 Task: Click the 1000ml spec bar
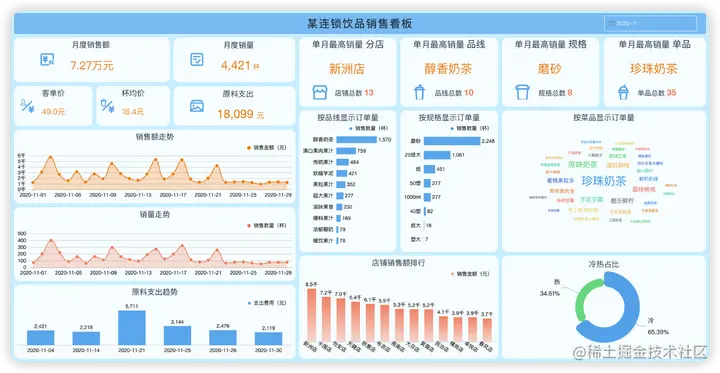(427, 197)
